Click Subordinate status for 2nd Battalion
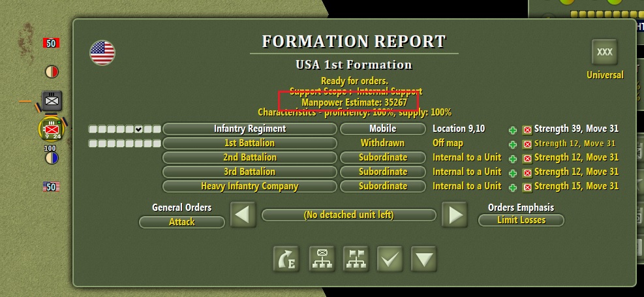Screen dimensions: 644x297 (383, 157)
